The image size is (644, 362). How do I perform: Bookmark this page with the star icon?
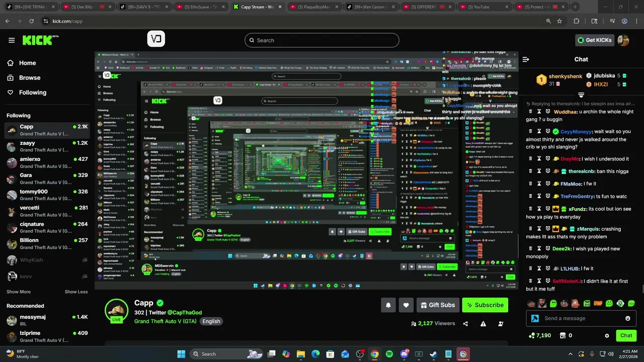[559, 21]
